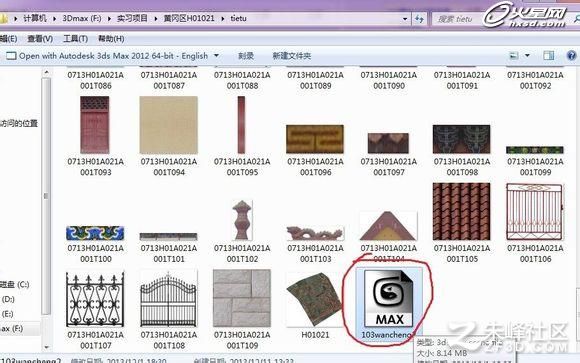Select the roof tile image 001T105
Viewport: 580px width, 363px height.
coord(461,211)
